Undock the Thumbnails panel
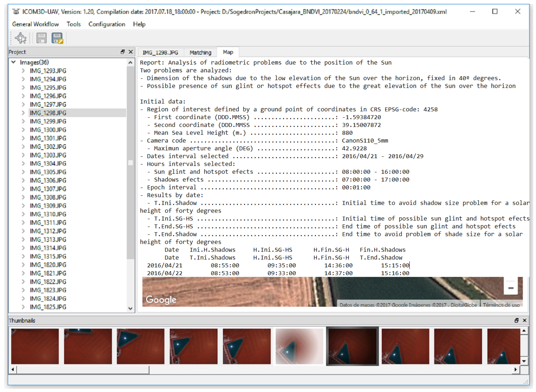 pyautogui.click(x=517, y=320)
